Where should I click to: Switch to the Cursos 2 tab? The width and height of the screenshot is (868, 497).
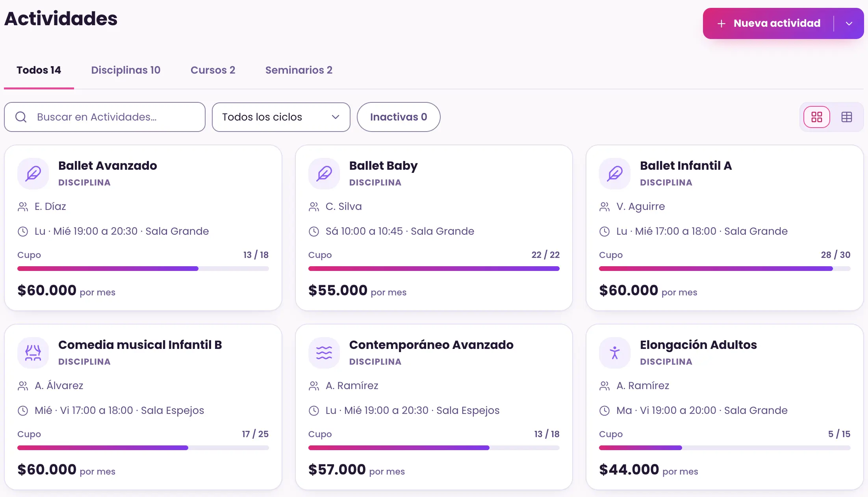[213, 70]
